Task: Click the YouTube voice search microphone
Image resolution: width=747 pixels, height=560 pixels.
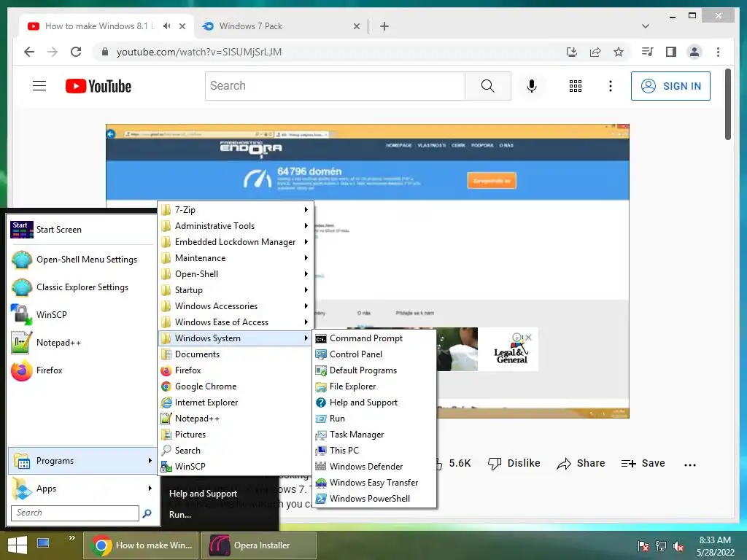Action: (532, 86)
